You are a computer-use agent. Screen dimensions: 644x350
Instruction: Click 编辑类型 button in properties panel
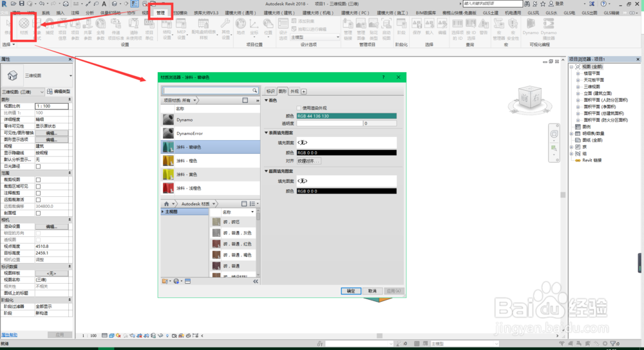pyautogui.click(x=59, y=91)
